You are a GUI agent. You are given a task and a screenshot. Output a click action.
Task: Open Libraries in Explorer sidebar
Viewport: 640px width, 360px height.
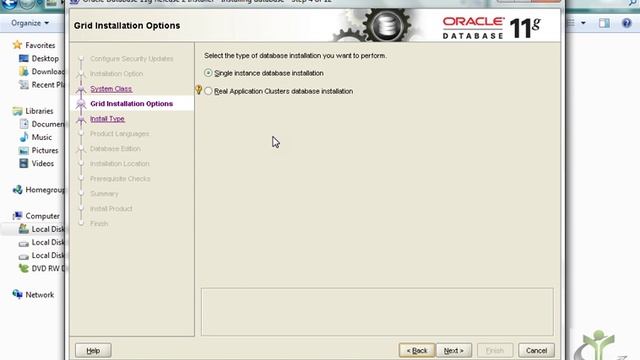pyautogui.click(x=39, y=111)
